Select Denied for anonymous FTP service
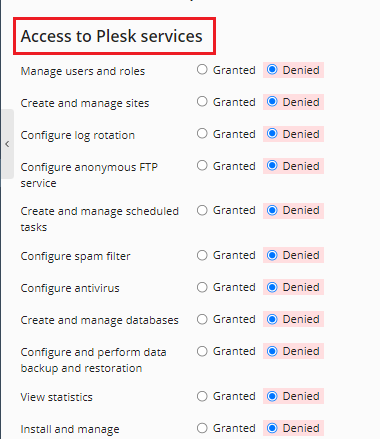This screenshot has height=439, width=380. (x=272, y=166)
